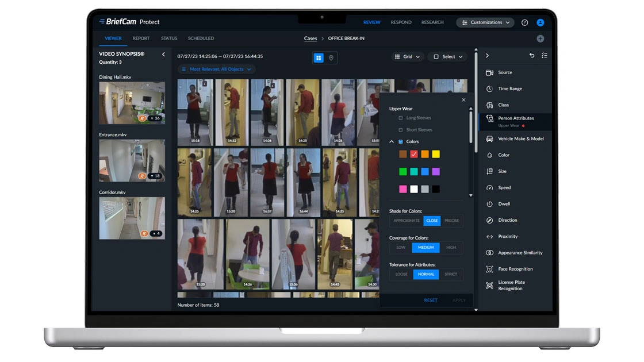Enable the Long Sleeves checkbox
Image resolution: width=644 pixels, height=362 pixels.
point(401,118)
